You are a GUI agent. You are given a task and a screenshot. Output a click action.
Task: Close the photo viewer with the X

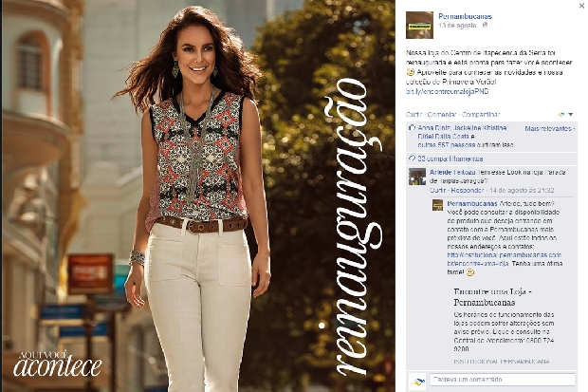pyautogui.click(x=581, y=6)
